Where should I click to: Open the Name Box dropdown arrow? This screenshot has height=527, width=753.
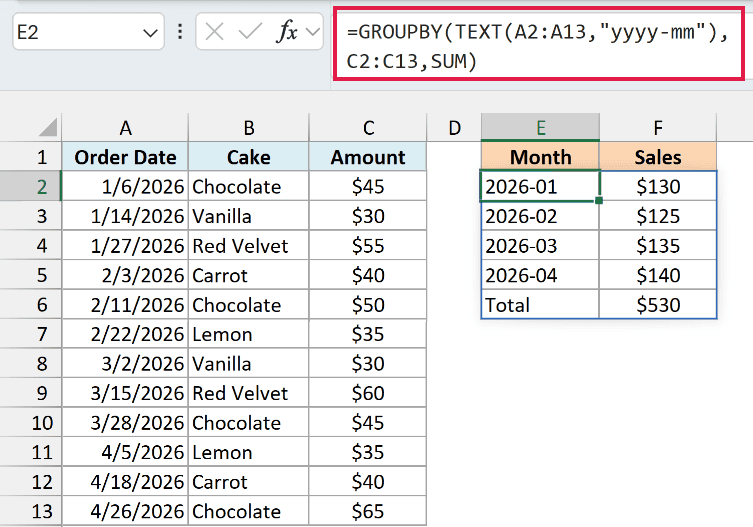click(x=150, y=33)
